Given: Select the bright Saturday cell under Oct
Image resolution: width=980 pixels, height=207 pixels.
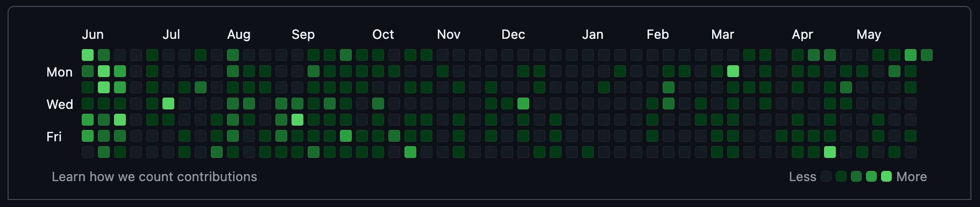Looking at the screenshot, I should coord(410,152).
